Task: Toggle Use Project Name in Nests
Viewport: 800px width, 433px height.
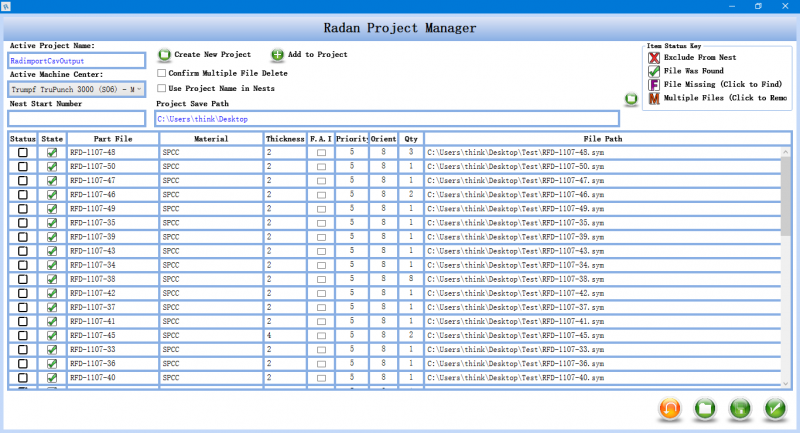Action: coord(163,88)
